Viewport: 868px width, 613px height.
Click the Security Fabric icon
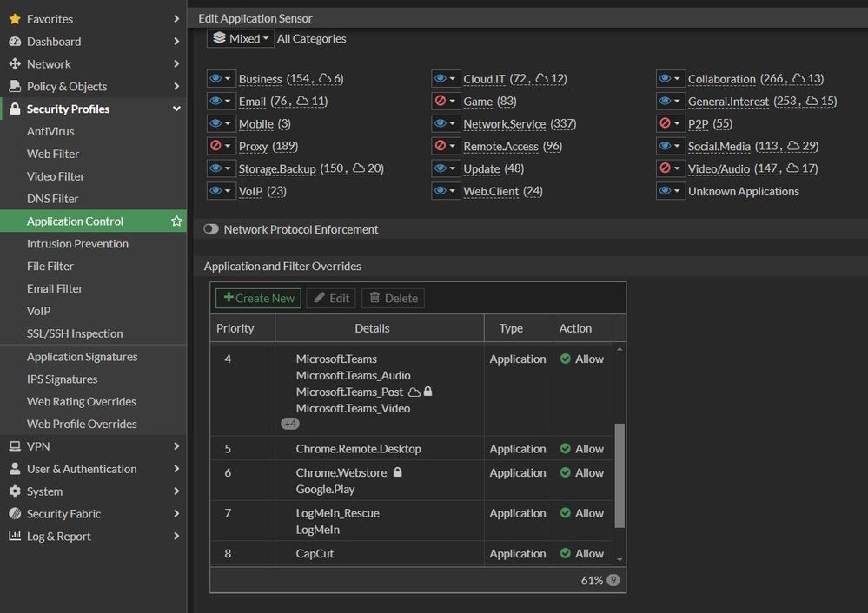point(15,514)
